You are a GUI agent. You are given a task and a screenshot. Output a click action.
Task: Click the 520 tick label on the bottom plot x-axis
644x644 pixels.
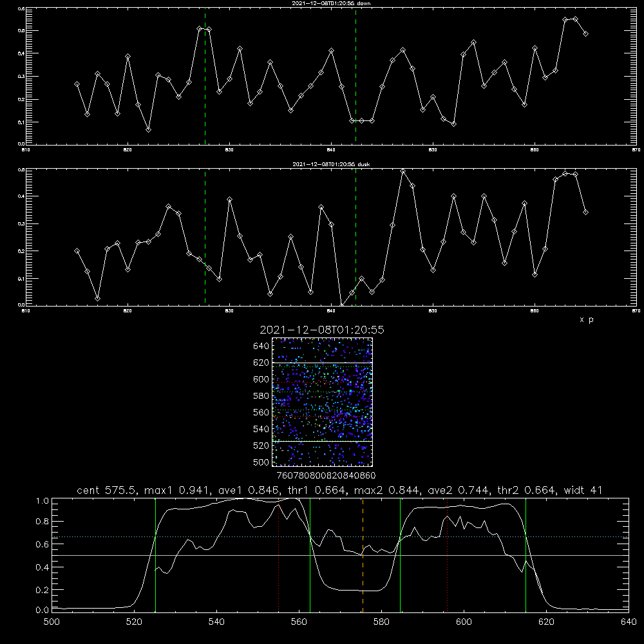(134, 622)
